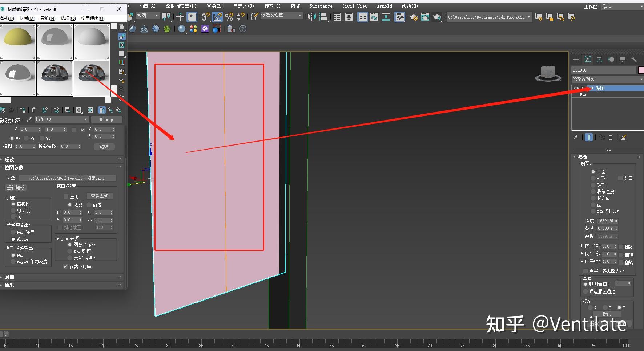Click the Render Production teapot icon
The image size is (644, 351).
437,17
